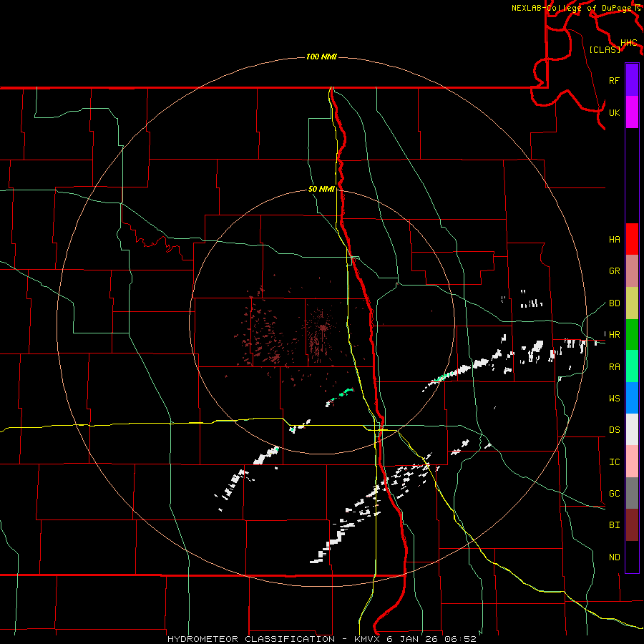Click the HA legend label
The image size is (644, 644).
(x=614, y=239)
